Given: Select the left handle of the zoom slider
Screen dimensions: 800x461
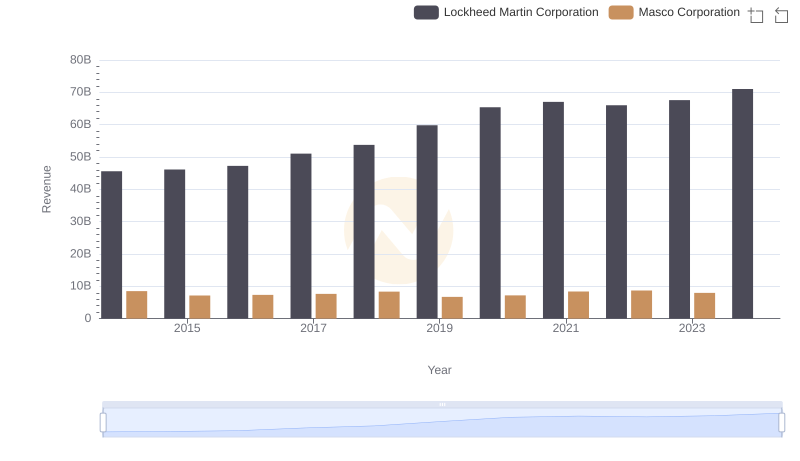Looking at the screenshot, I should 103,423.
